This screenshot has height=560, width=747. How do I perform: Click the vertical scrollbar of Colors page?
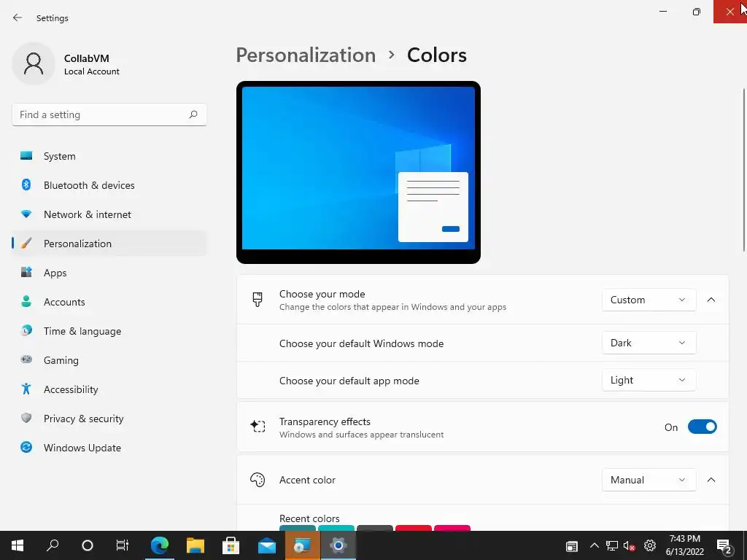click(x=744, y=170)
